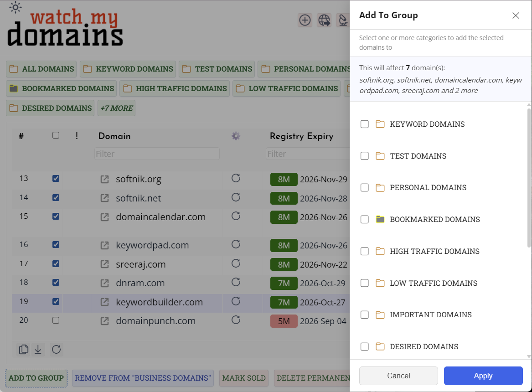Switch to HIGH TRAFFIC DOMAINS category
The width and height of the screenshot is (532, 392).
click(176, 88)
